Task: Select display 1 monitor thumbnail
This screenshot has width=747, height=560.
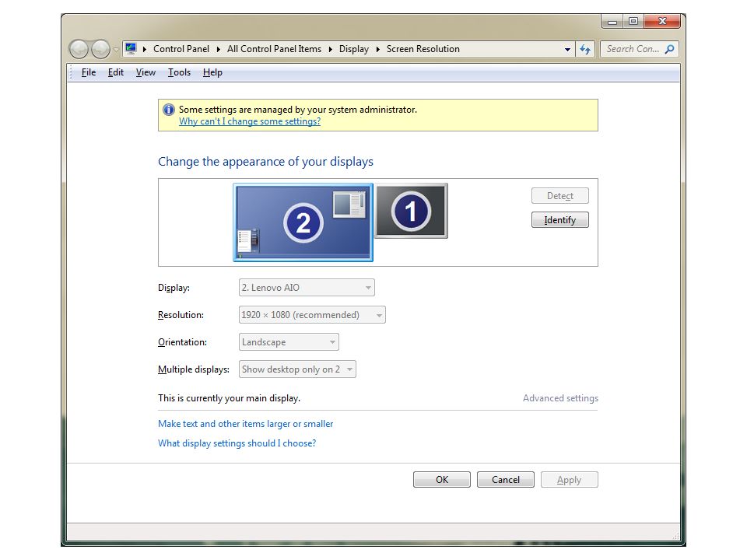Action: pos(411,211)
